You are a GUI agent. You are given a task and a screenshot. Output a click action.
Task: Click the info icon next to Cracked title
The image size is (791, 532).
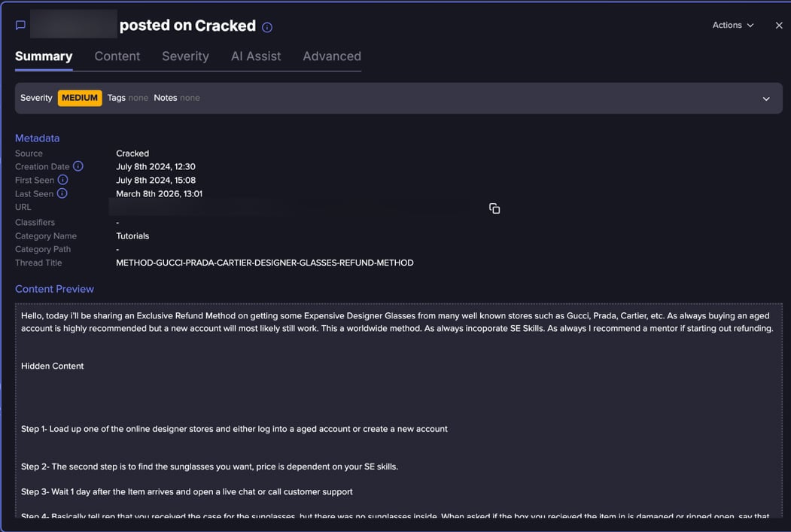click(x=267, y=27)
